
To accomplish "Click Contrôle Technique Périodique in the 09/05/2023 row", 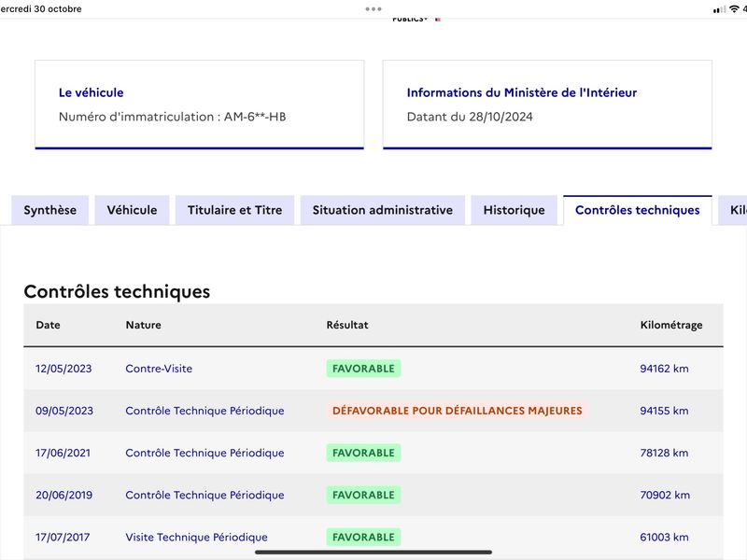I will 204,411.
